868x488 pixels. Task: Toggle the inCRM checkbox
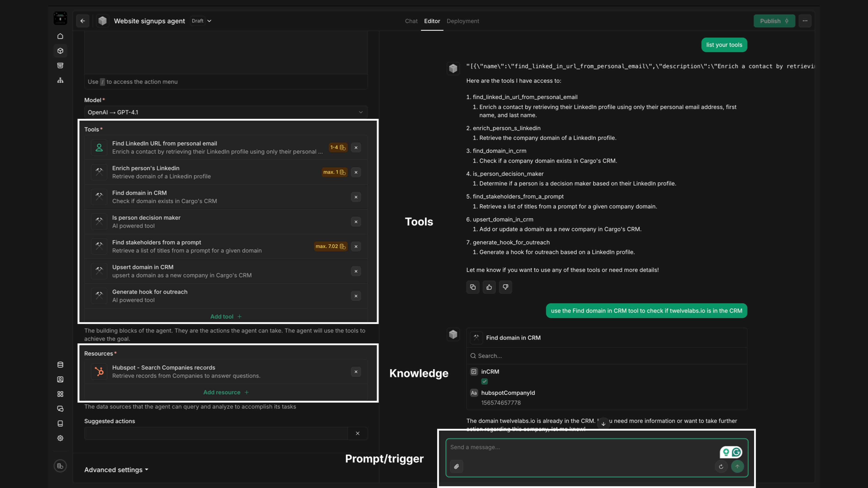pyautogui.click(x=485, y=382)
